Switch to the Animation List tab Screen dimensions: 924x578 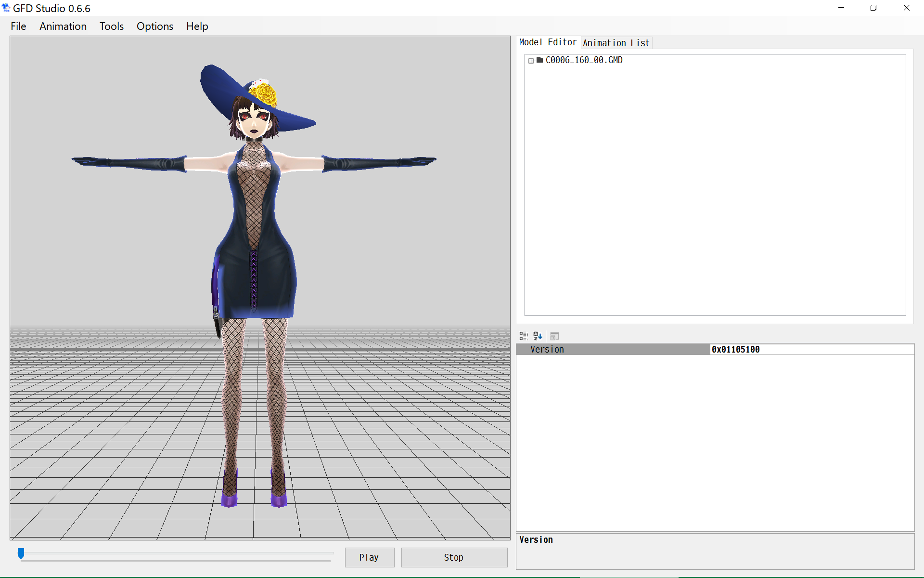click(x=616, y=43)
